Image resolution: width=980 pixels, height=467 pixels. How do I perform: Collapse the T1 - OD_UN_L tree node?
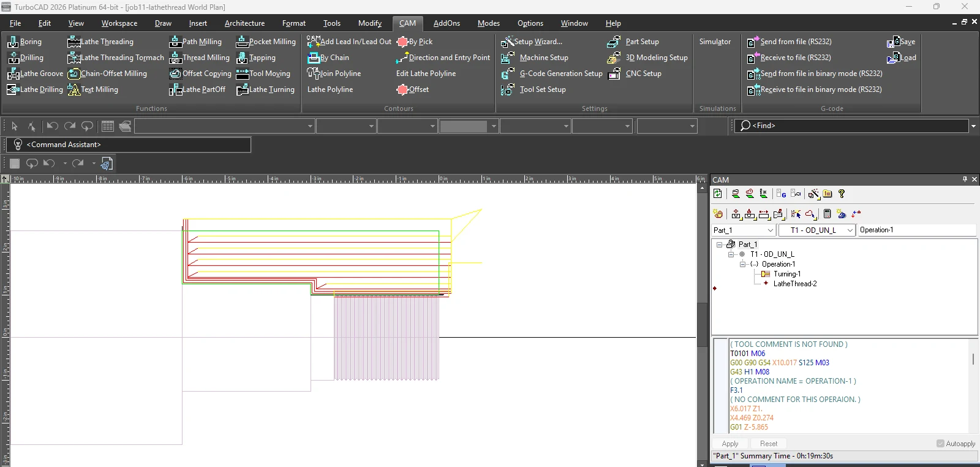click(731, 254)
